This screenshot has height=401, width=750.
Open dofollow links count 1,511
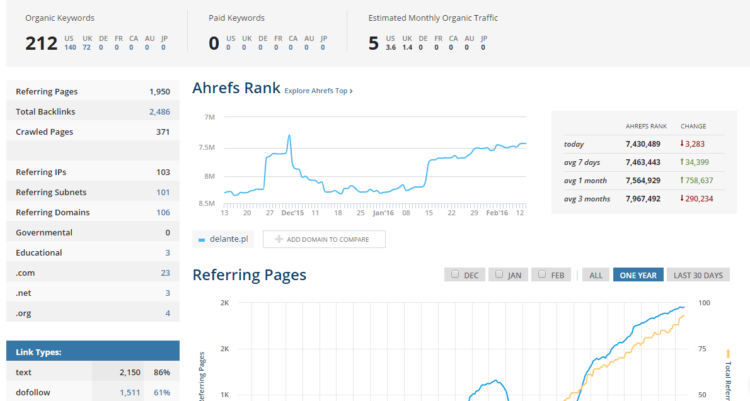click(x=130, y=392)
